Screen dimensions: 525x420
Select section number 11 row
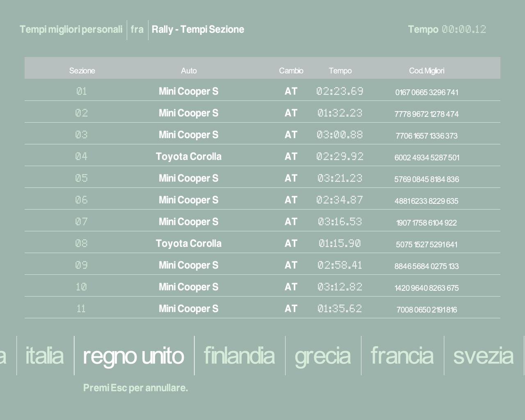81,308
